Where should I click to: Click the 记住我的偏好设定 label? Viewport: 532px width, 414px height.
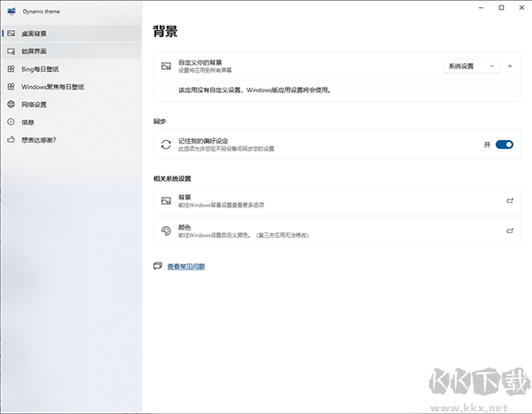tap(203, 141)
